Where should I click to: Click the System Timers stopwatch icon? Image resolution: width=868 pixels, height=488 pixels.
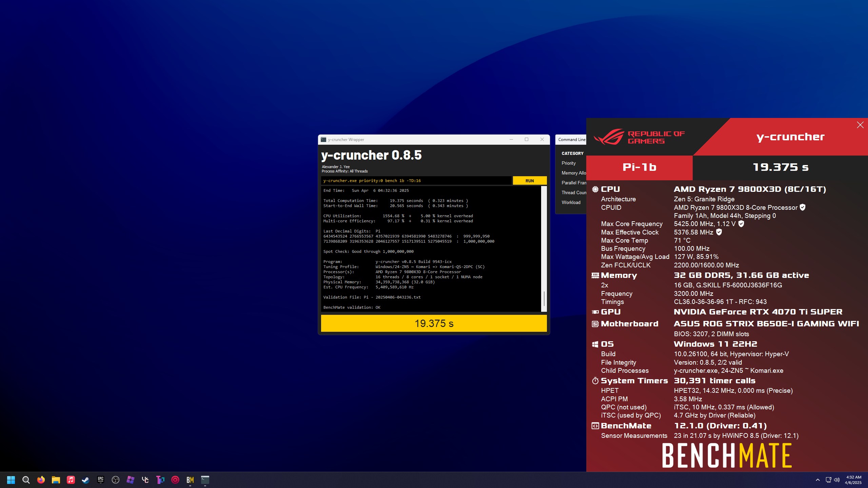tap(595, 381)
